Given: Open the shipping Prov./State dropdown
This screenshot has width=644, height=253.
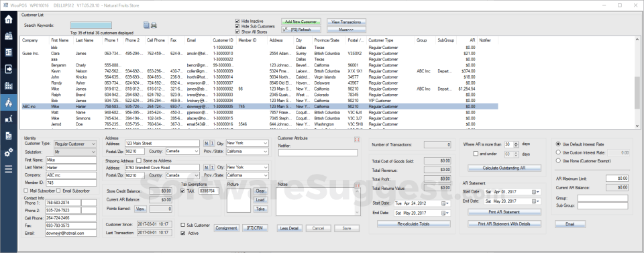Looking at the screenshot, I should pyautogui.click(x=248, y=175).
